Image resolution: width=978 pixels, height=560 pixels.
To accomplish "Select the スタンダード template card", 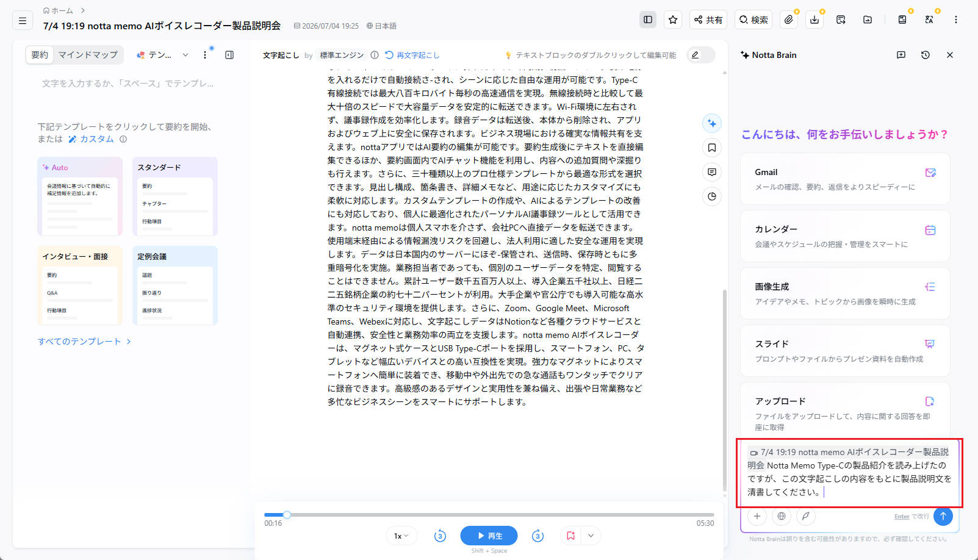I will coord(175,196).
